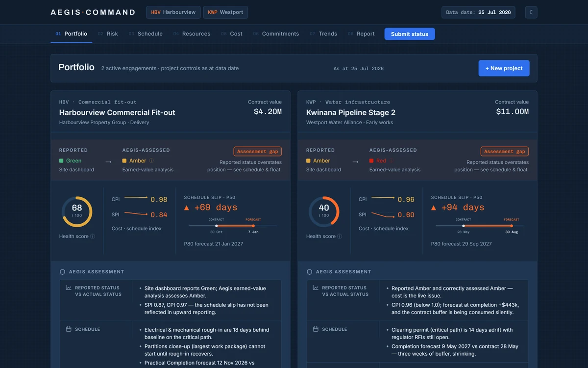588x368 pixels.
Task: Click the Submit status button
Action: 410,34
